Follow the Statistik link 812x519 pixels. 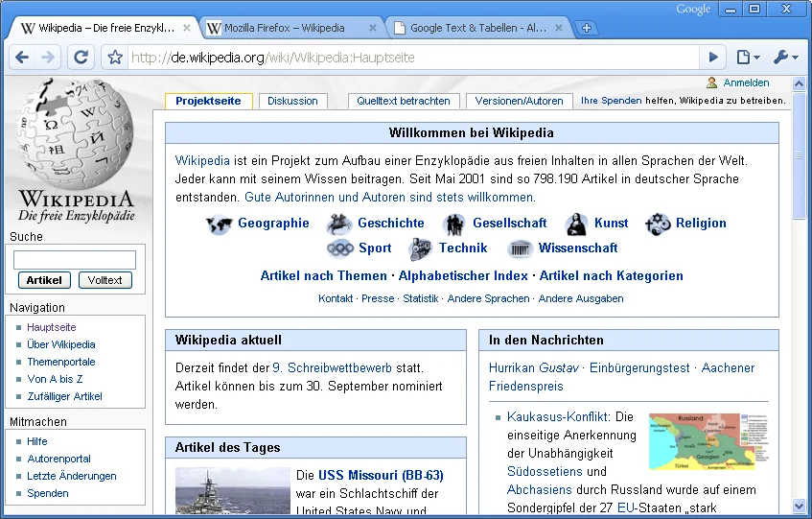(421, 298)
